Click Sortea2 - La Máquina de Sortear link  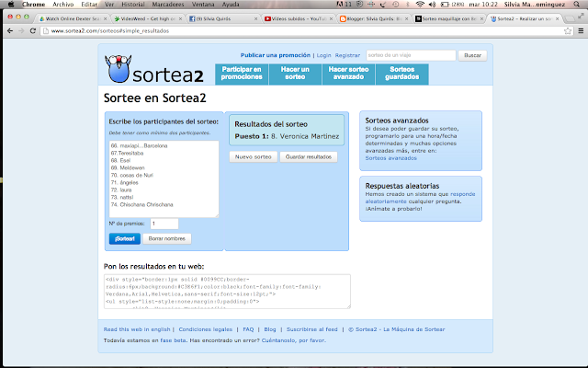397,329
